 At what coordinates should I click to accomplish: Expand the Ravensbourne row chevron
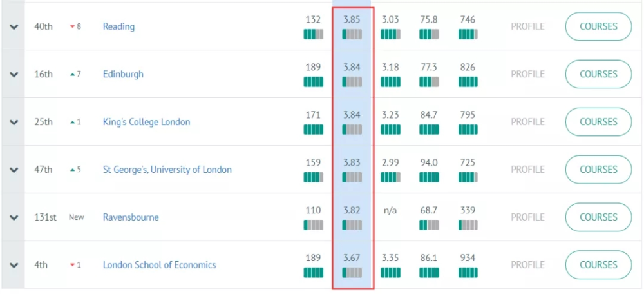click(x=14, y=217)
